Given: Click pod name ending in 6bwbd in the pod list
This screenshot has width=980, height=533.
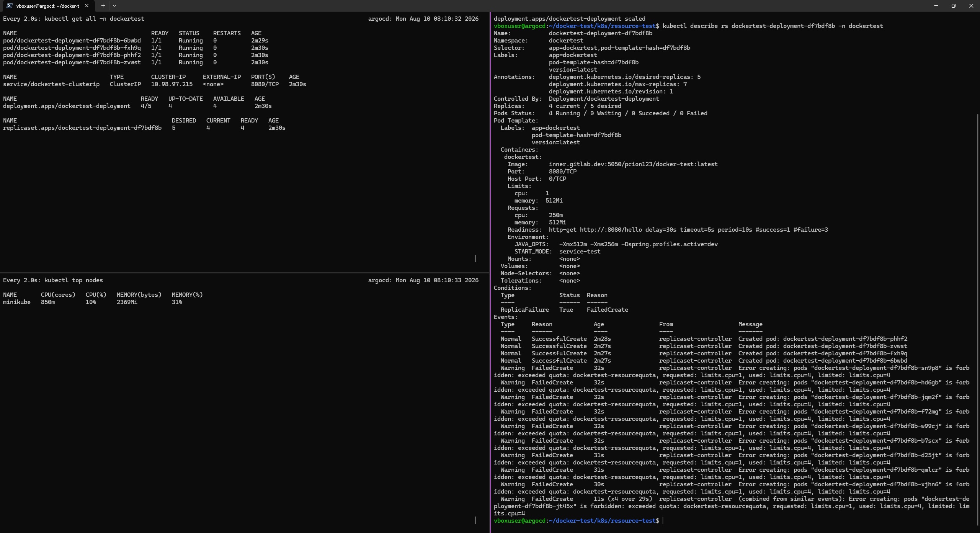Looking at the screenshot, I should (x=72, y=41).
